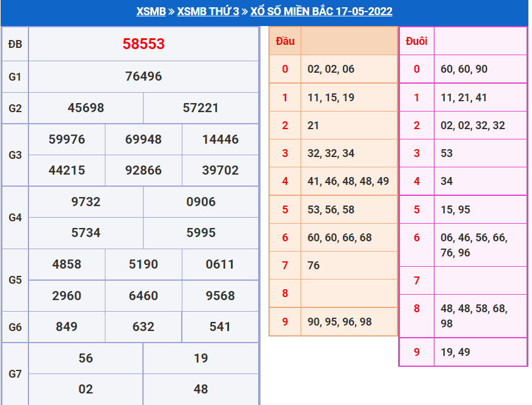Select G3 number 69948
Viewport: 532px width, 405px height.
[x=144, y=139]
